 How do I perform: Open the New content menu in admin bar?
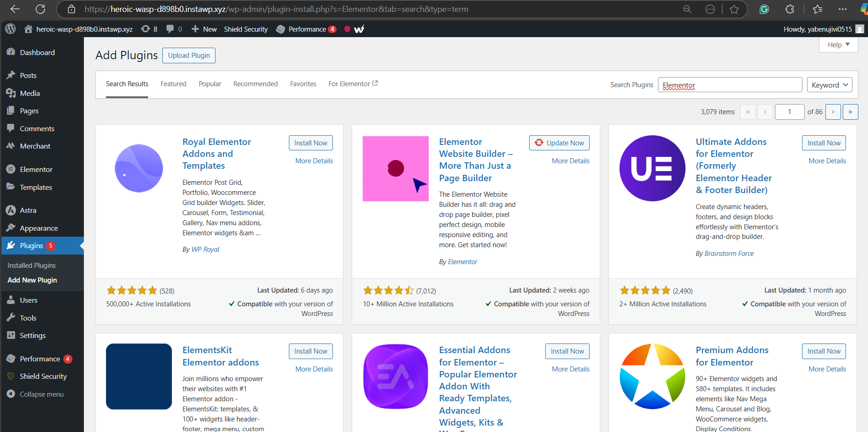coord(204,29)
